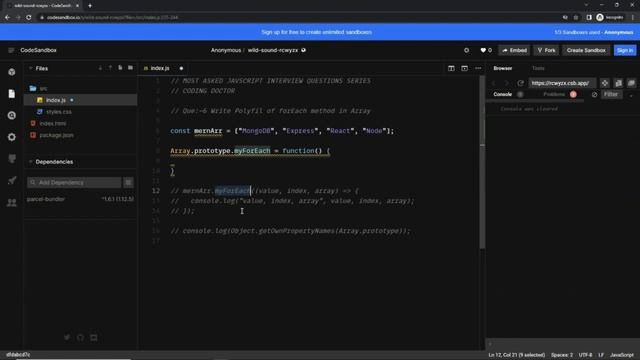The width and height of the screenshot is (640, 360).
Task: Open Configuration gear in the sidebar
Action: pos(12,137)
